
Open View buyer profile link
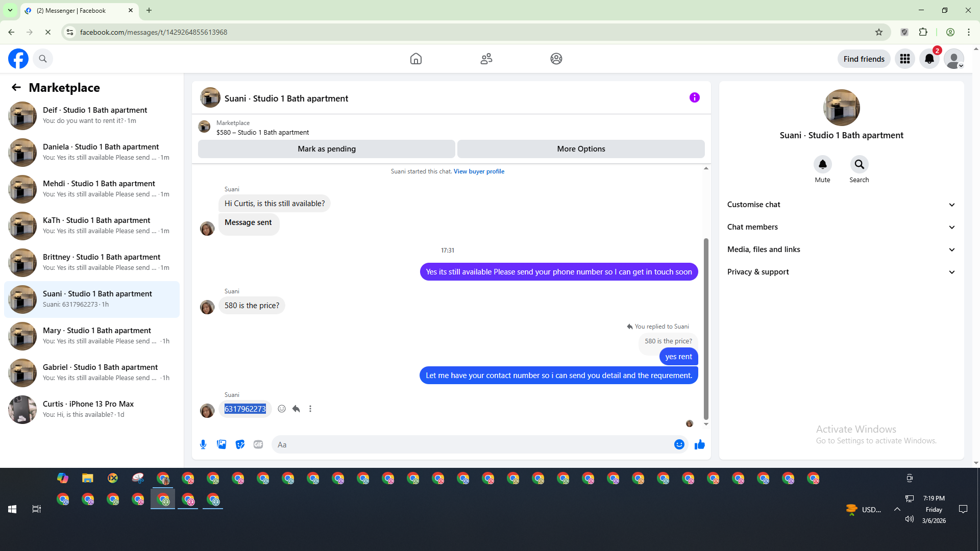(479, 171)
